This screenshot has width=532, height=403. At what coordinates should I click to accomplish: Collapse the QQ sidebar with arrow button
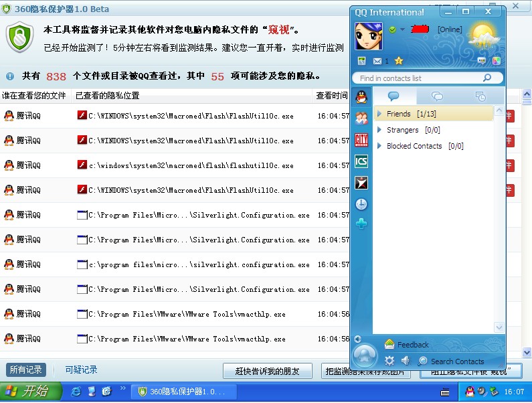coord(357,339)
